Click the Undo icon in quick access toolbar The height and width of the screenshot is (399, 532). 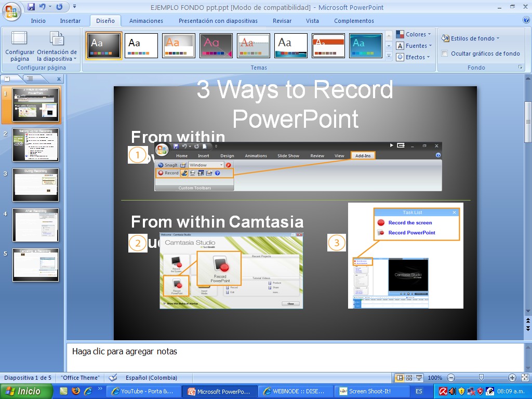[42, 6]
